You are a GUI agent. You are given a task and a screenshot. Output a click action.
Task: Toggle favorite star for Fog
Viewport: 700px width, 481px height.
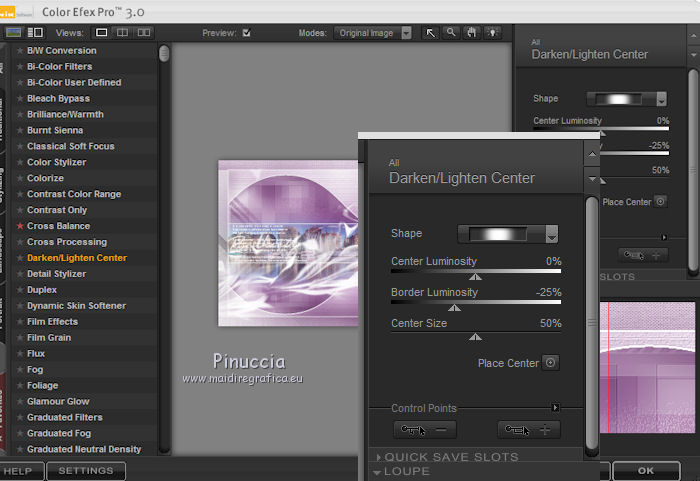20,369
